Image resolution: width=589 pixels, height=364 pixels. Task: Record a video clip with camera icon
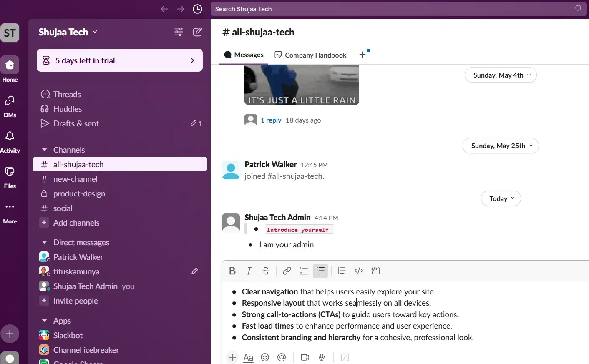[305, 357]
